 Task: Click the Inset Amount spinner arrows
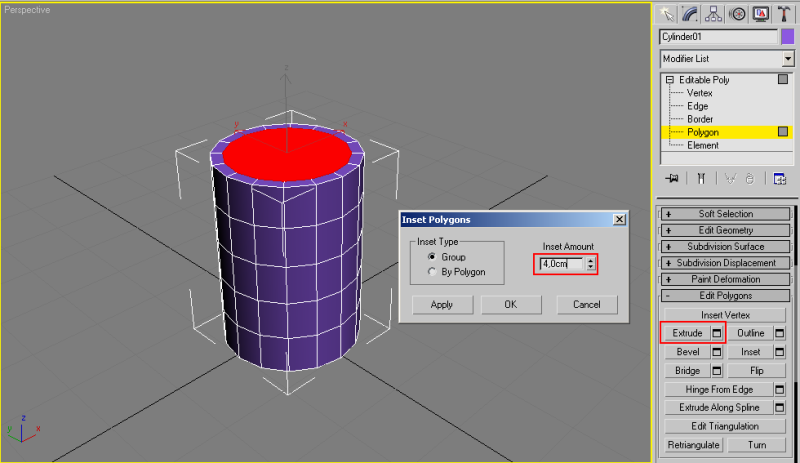pos(590,264)
